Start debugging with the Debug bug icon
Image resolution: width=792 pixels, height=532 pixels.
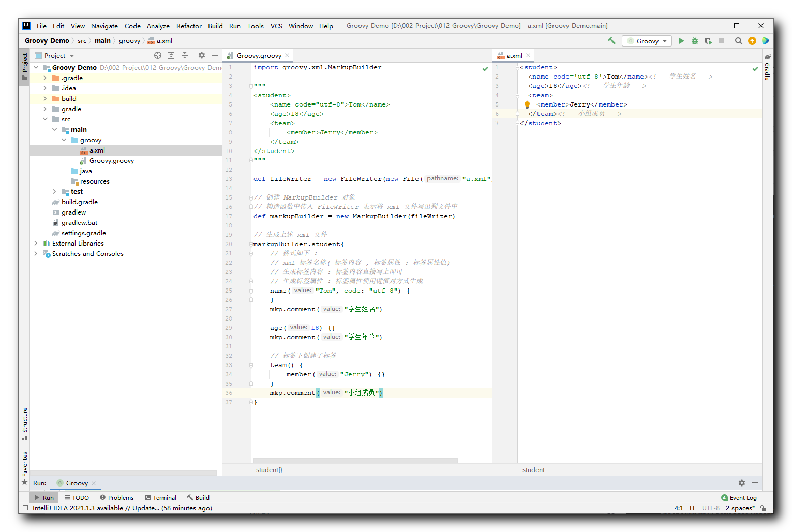pyautogui.click(x=695, y=41)
